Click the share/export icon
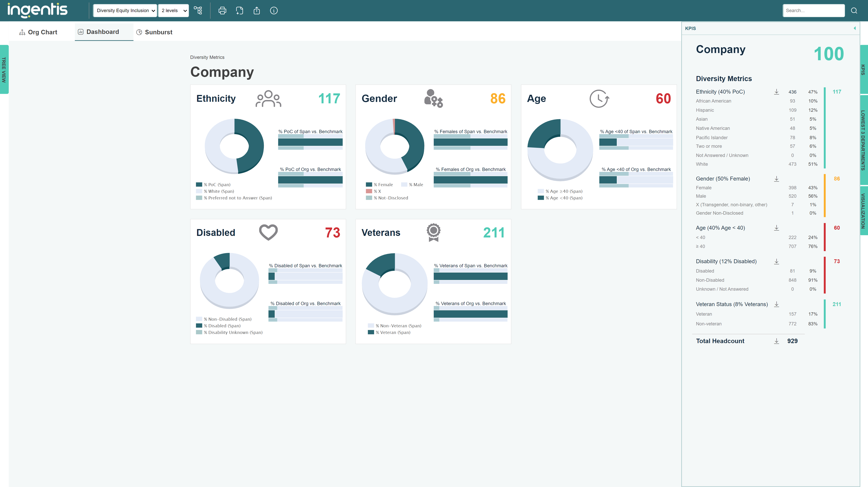This screenshot has height=487, width=868. (257, 11)
